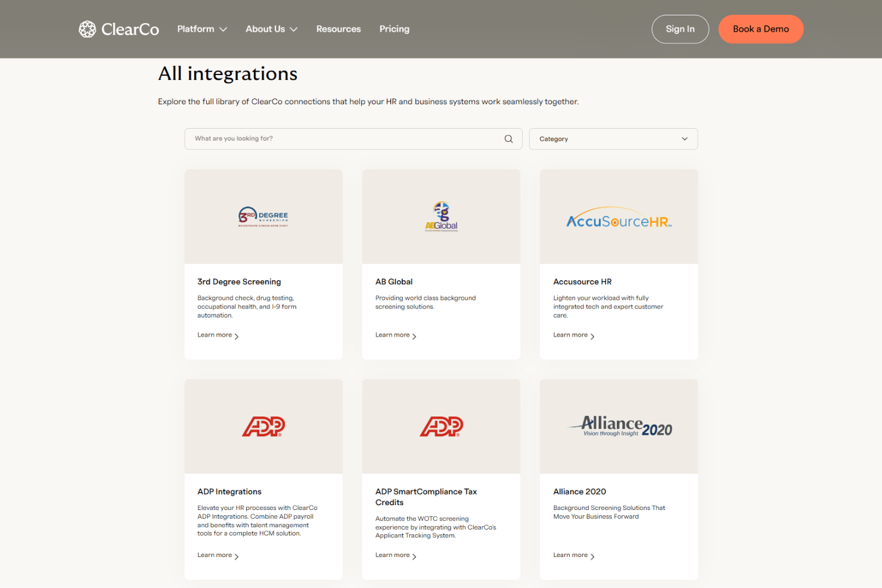Select the ADP SmartCompliance Tax Credits title

[x=426, y=497]
